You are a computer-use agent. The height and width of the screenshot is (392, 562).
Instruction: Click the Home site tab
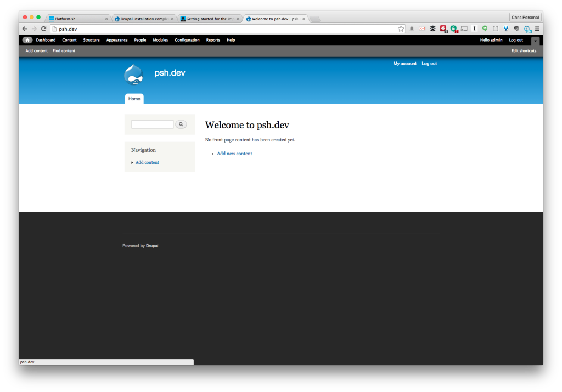[x=134, y=99]
